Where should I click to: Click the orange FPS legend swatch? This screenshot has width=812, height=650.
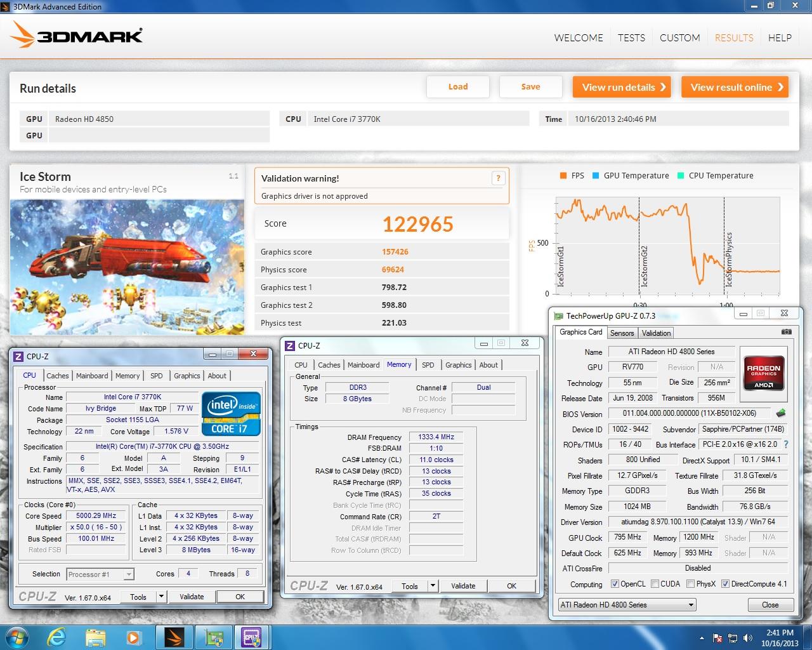pos(563,176)
